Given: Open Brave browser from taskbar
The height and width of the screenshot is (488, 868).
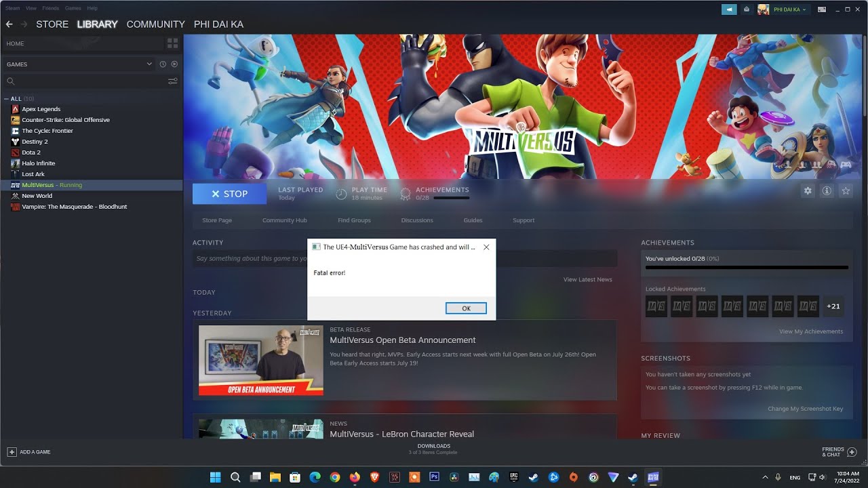Looking at the screenshot, I should click(x=375, y=477).
